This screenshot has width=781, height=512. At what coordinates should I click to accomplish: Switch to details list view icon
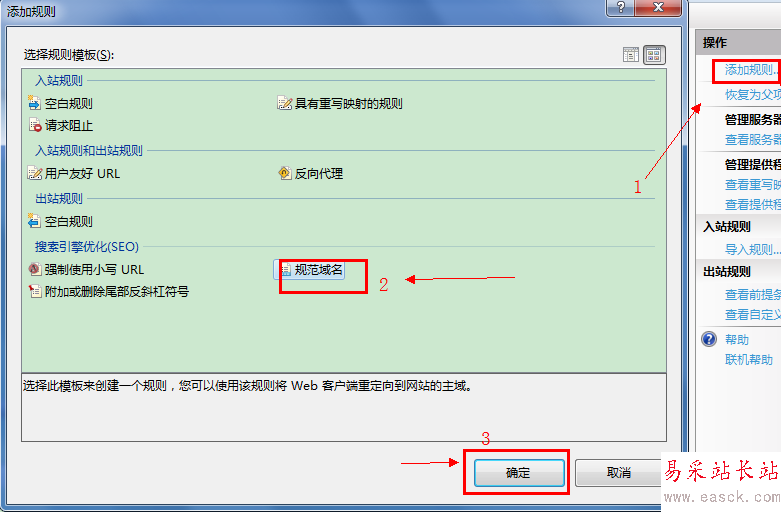(x=631, y=55)
